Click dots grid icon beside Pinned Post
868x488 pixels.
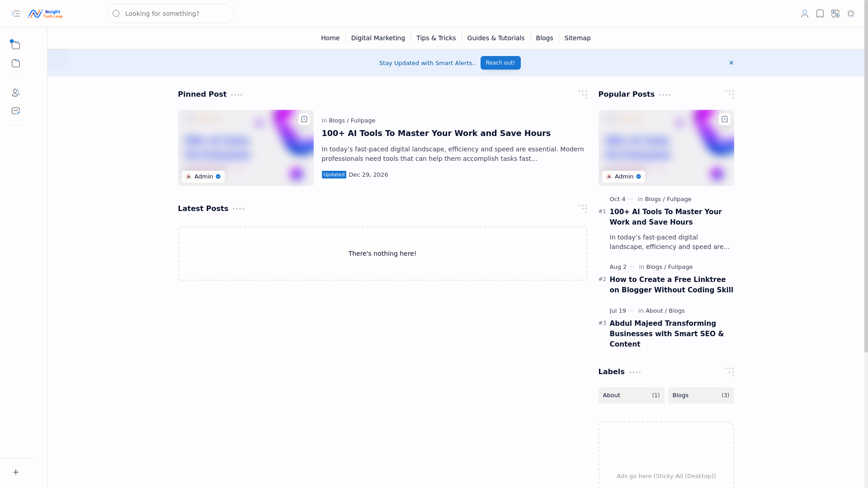point(583,94)
